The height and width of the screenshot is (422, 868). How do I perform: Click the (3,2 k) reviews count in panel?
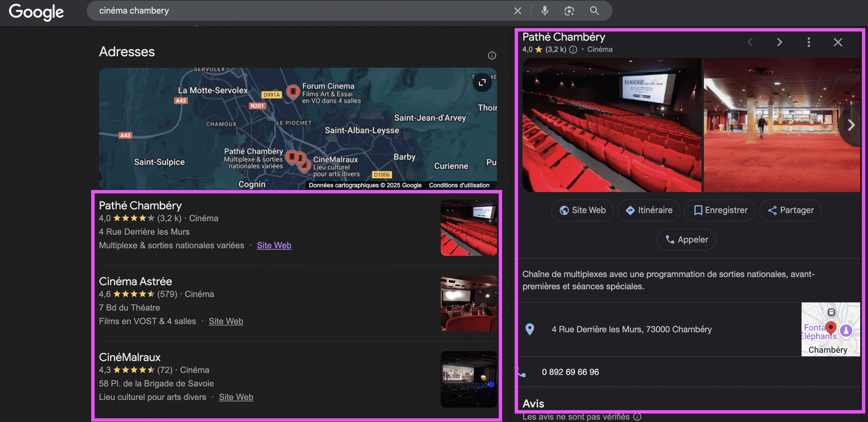(556, 49)
